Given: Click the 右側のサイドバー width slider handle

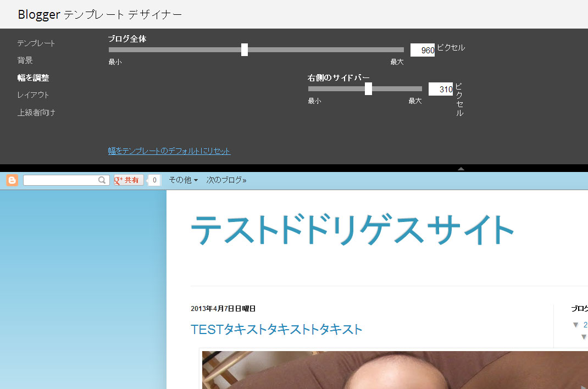Looking at the screenshot, I should pyautogui.click(x=369, y=89).
